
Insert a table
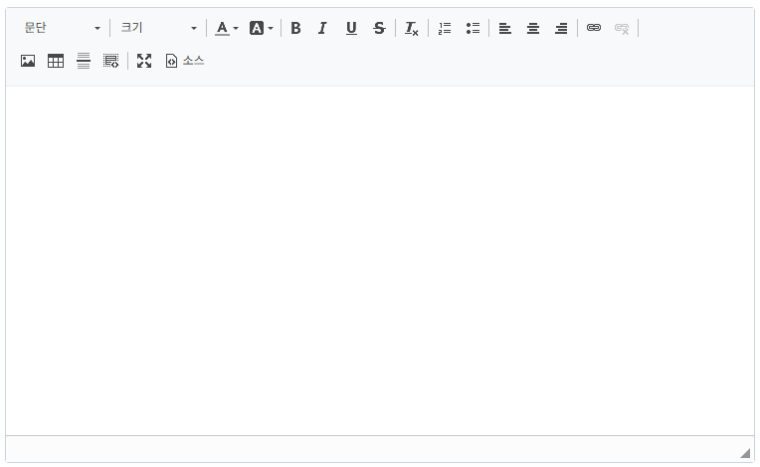56,61
